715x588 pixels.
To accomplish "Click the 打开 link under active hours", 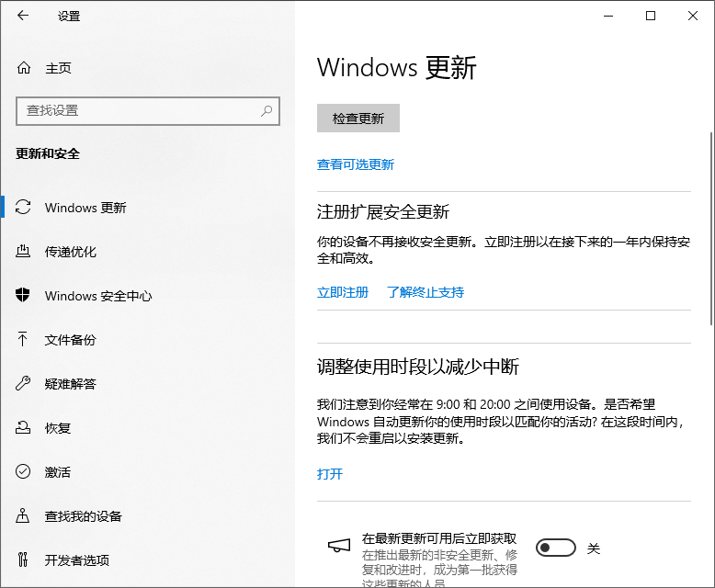I will 330,474.
